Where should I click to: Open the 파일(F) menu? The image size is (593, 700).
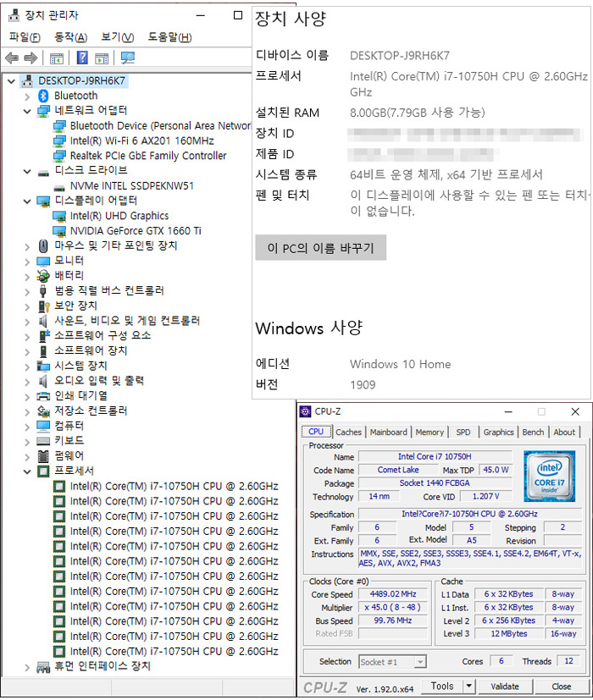[25, 37]
